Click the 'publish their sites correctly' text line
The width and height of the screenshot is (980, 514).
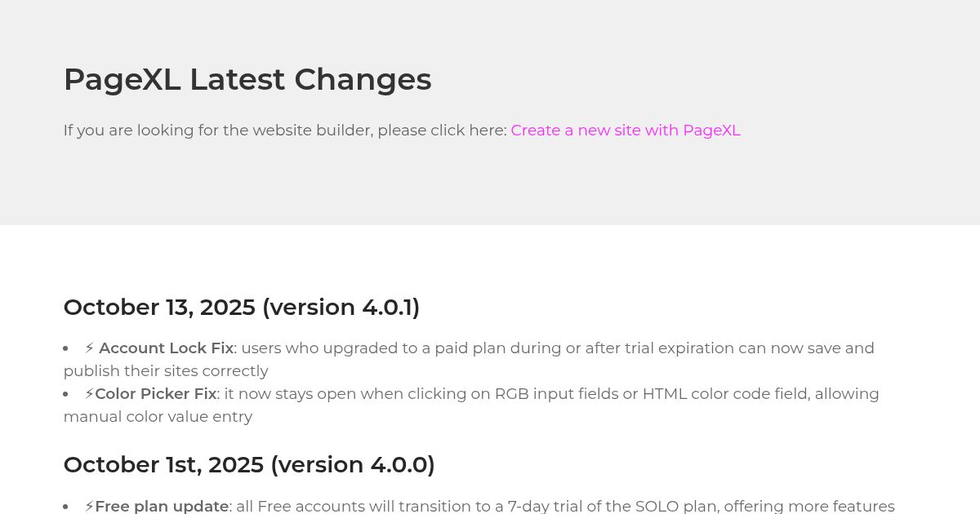(x=166, y=371)
